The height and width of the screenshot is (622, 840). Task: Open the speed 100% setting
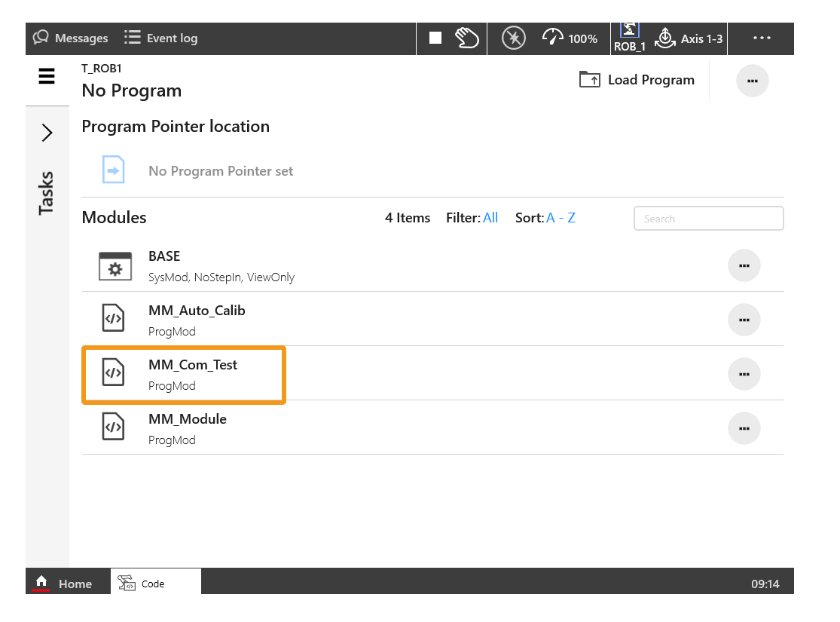[x=570, y=38]
